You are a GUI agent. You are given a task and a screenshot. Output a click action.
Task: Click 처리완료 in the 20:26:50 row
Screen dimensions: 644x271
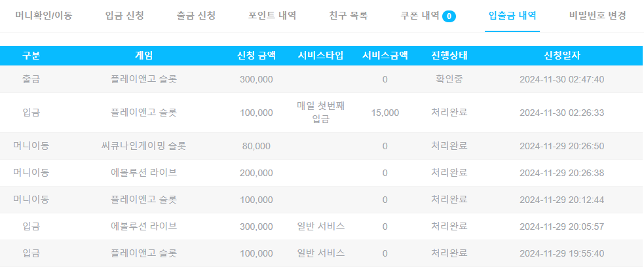pos(449,146)
